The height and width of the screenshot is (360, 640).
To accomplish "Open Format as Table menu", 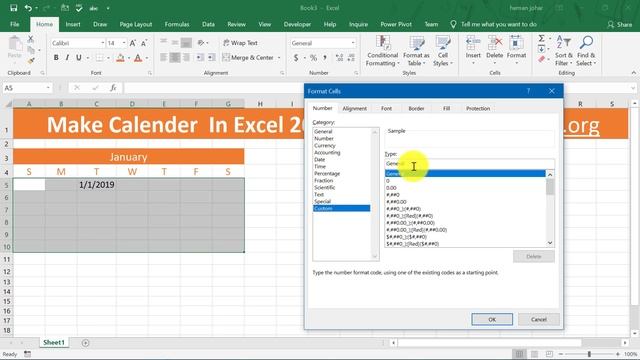I will click(x=416, y=51).
